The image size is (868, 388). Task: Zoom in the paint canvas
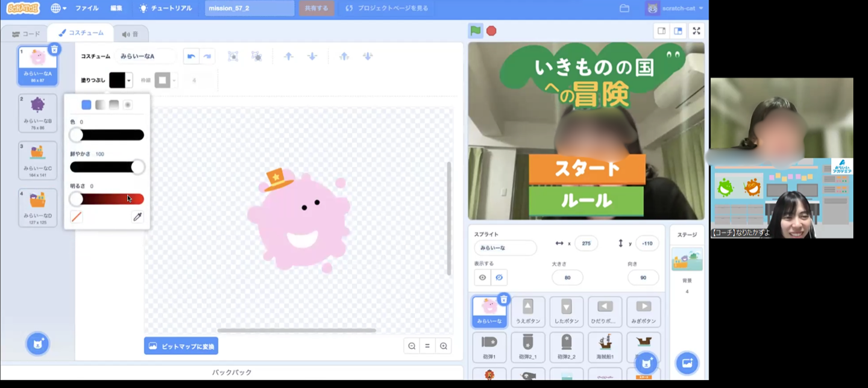pyautogui.click(x=444, y=346)
